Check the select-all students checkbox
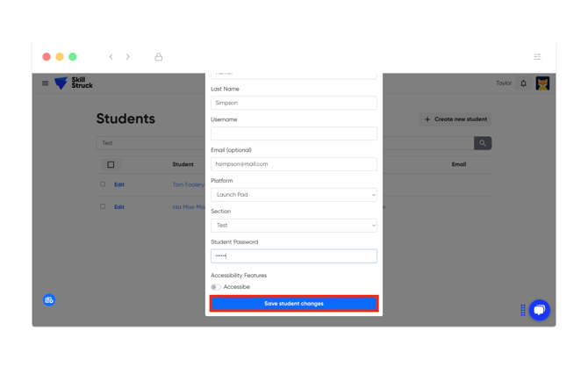 pos(111,164)
